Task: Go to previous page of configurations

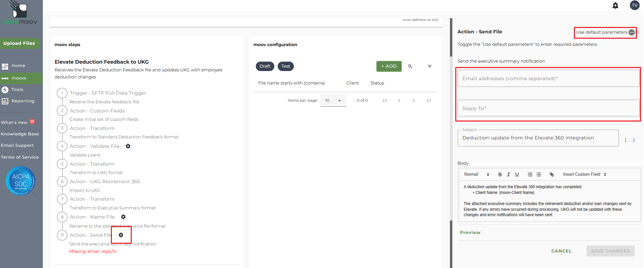Action: (x=399, y=100)
